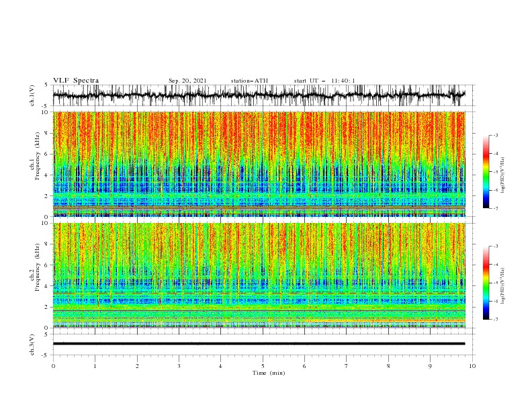Select the "start UT = 11:40:1" text

(324, 81)
